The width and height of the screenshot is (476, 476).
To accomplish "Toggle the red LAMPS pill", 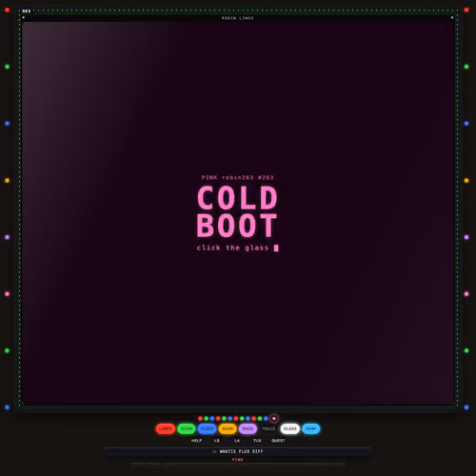I will (x=166, y=428).
